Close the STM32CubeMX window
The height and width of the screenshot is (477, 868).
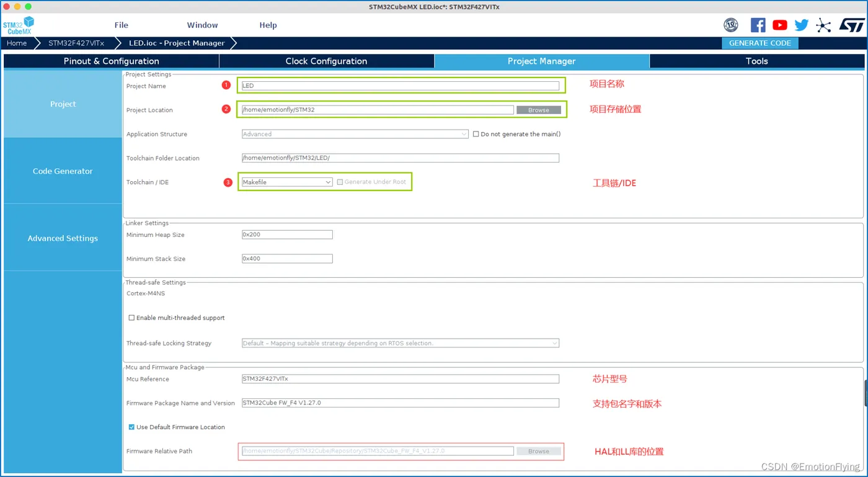[x=6, y=6]
